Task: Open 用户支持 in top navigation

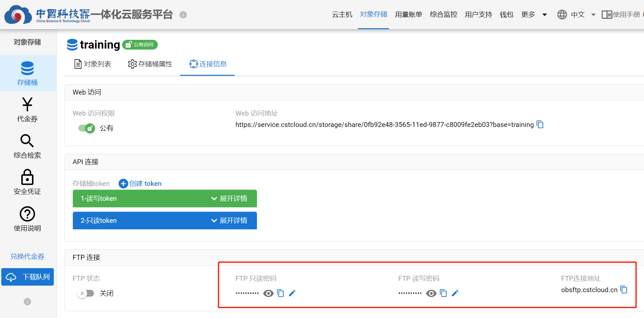Action: (478, 15)
